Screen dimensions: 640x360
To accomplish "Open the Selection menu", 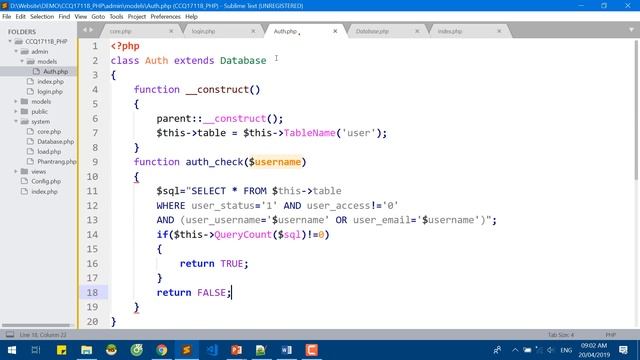I will [x=42, y=17].
